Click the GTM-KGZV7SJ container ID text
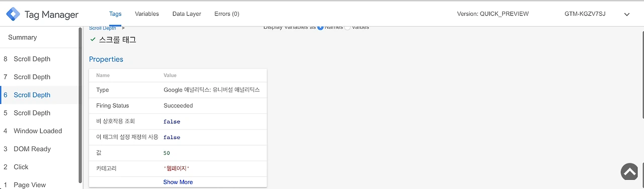Screen dimensions: 644x189 (585, 14)
